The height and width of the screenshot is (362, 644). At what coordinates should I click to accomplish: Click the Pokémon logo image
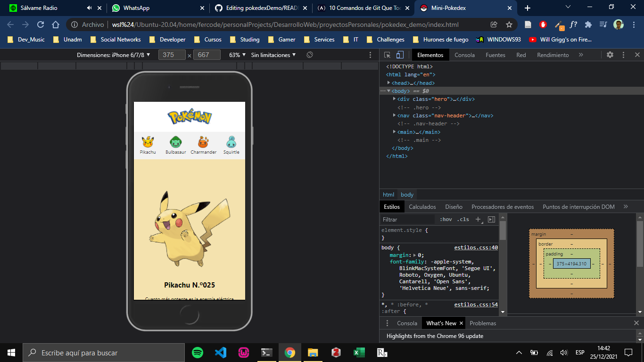coord(190,117)
